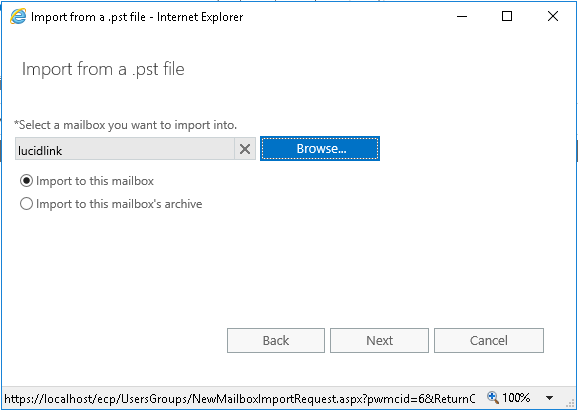The image size is (578, 411).
Task: Click the "Import to this mailbox" label text
Action: point(95,181)
